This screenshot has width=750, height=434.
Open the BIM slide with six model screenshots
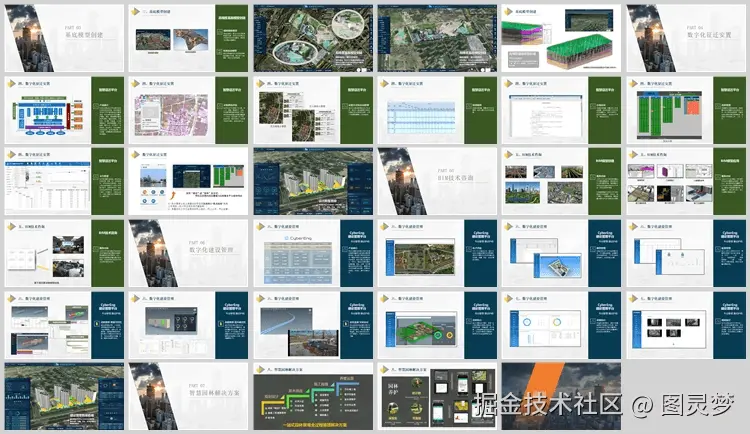[686, 181]
